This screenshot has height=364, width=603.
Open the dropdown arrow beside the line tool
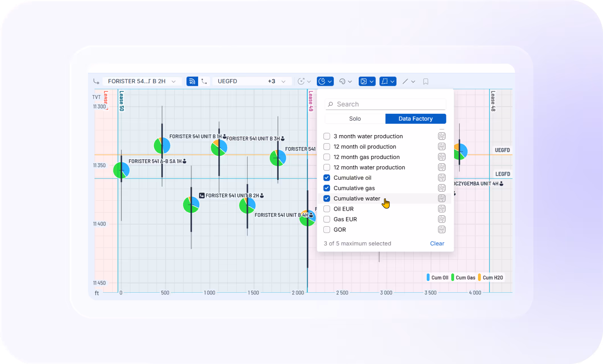[413, 82]
